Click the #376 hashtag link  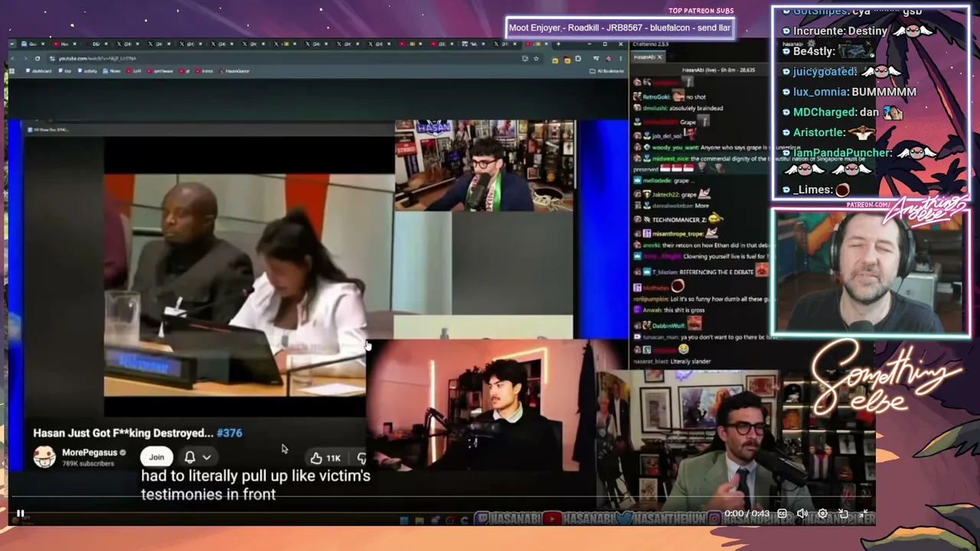coord(230,432)
